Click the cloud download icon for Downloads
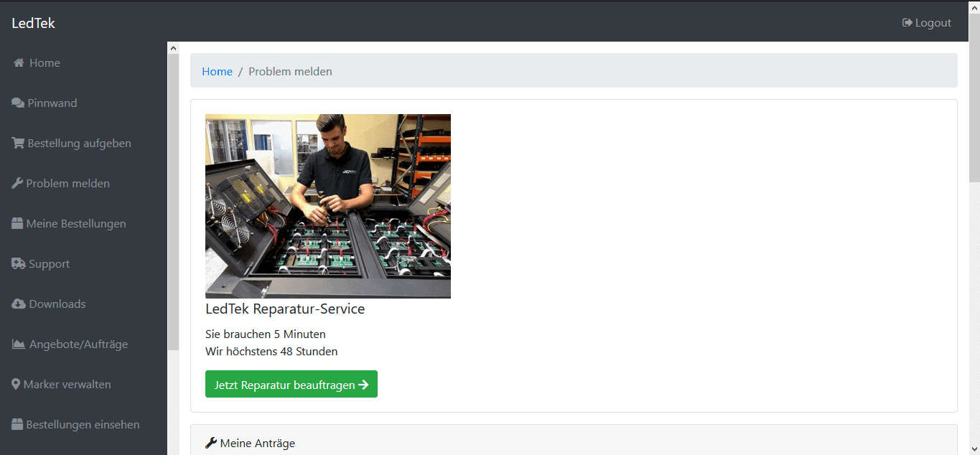The height and width of the screenshot is (455, 980). coord(19,304)
